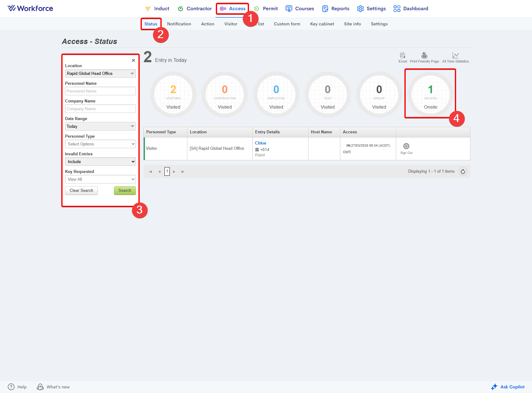The image size is (532, 393).
Task: Click the Sign Out power icon
Action: [406, 146]
